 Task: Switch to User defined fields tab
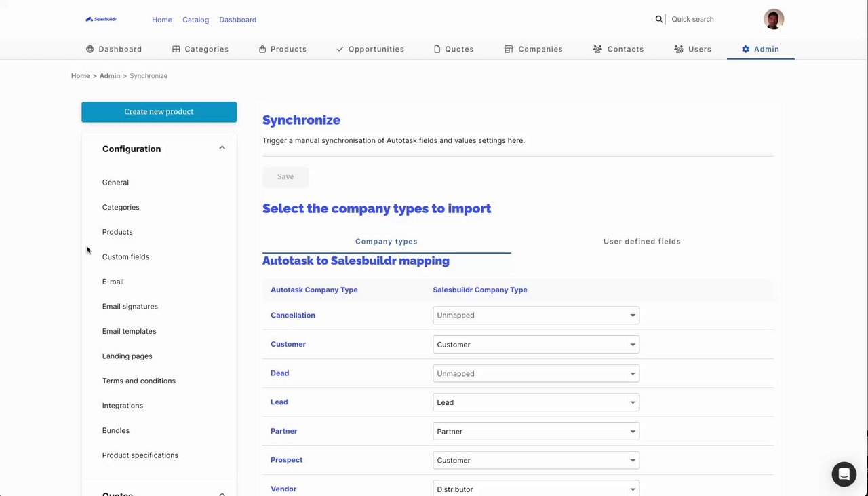point(642,242)
